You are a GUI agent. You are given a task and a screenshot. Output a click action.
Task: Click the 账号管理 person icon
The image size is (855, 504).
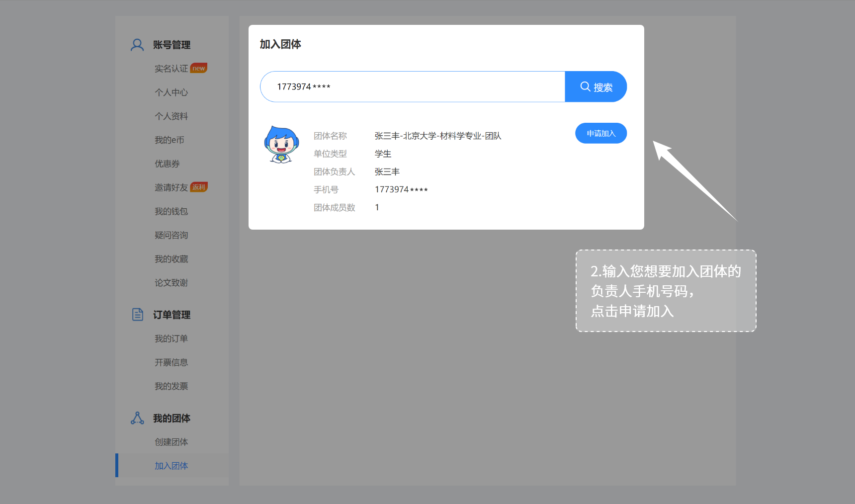coord(137,45)
